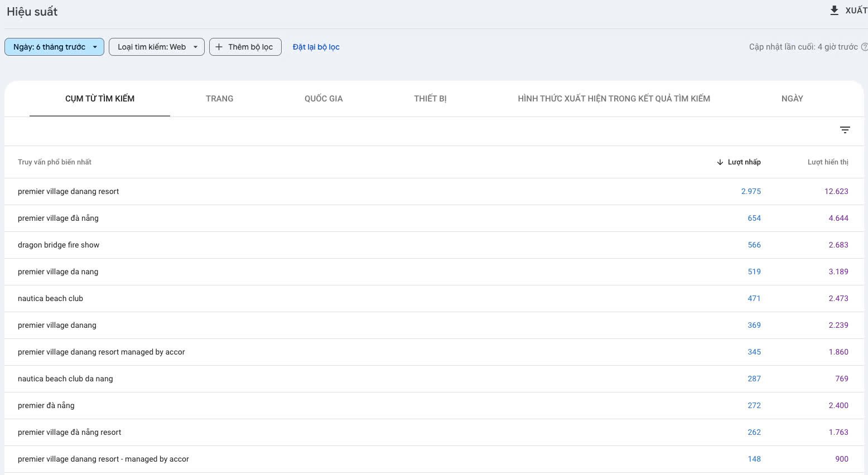Click the 272 clicks value
Image resolution: width=868 pixels, height=475 pixels.
[754, 405]
